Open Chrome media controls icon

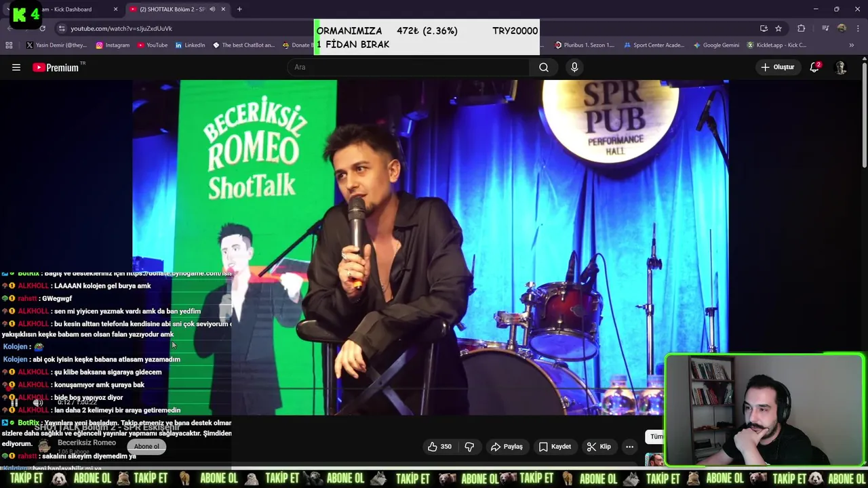pyautogui.click(x=825, y=28)
